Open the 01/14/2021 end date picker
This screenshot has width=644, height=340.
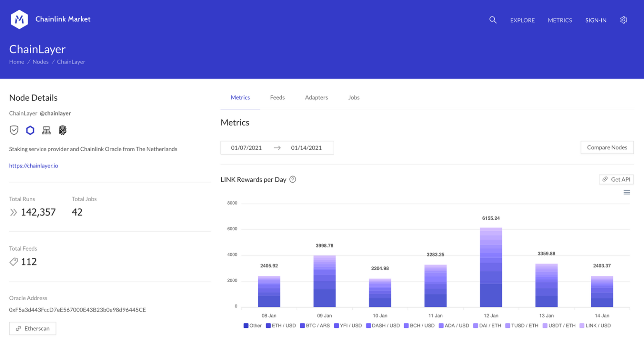tap(306, 147)
